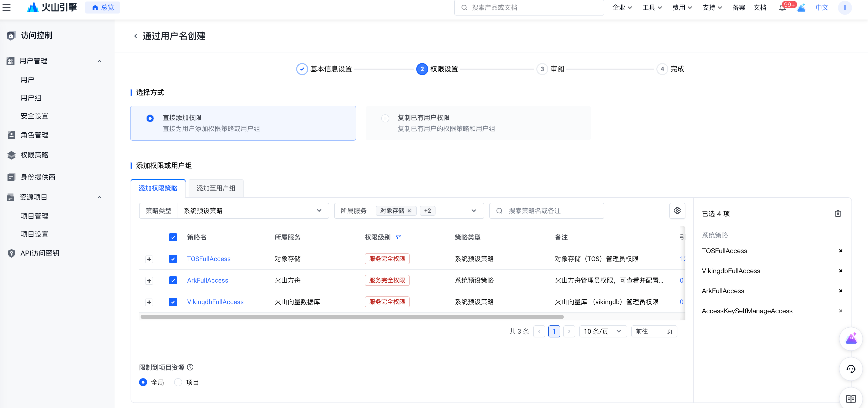Open API访问密钥 from sidebar
Viewport: 868px width, 408px height.
[x=41, y=253]
